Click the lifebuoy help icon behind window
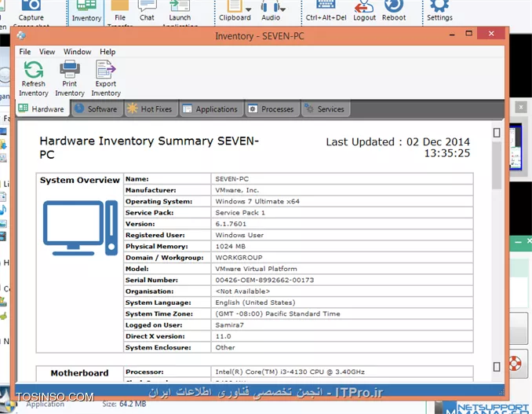 click(515, 364)
